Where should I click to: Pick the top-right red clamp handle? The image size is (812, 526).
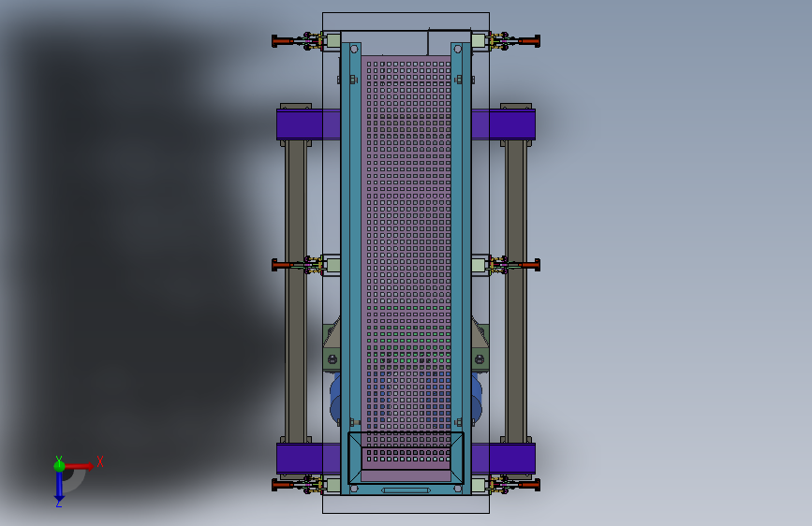(529, 41)
